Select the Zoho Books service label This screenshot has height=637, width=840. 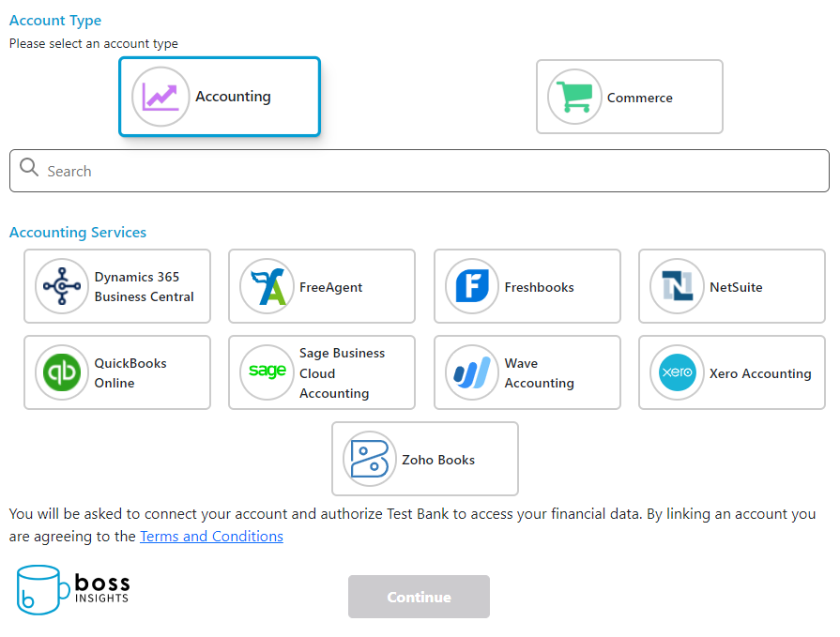coord(438,460)
